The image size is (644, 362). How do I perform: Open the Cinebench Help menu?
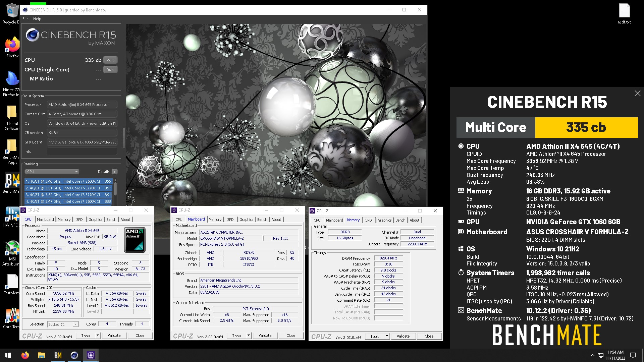click(37, 19)
